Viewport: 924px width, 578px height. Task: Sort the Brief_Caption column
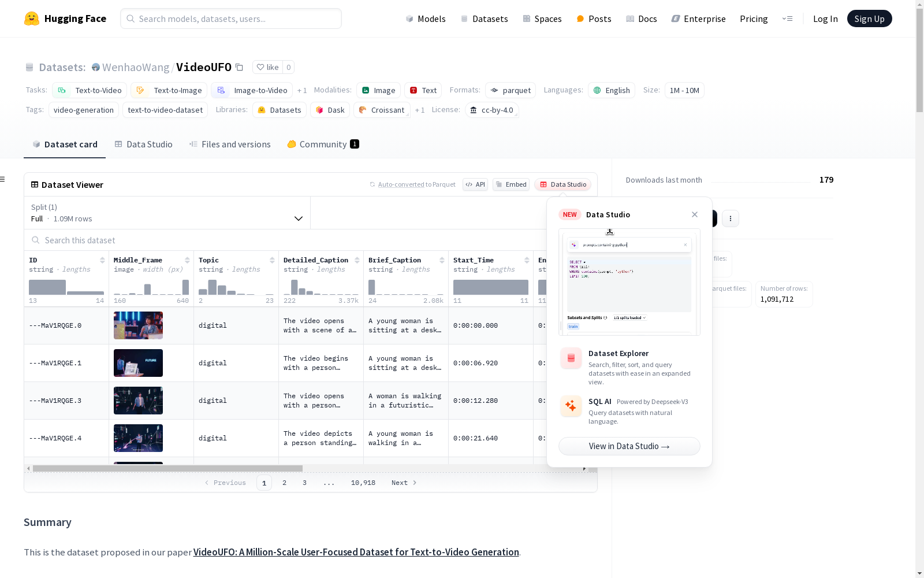point(442,260)
